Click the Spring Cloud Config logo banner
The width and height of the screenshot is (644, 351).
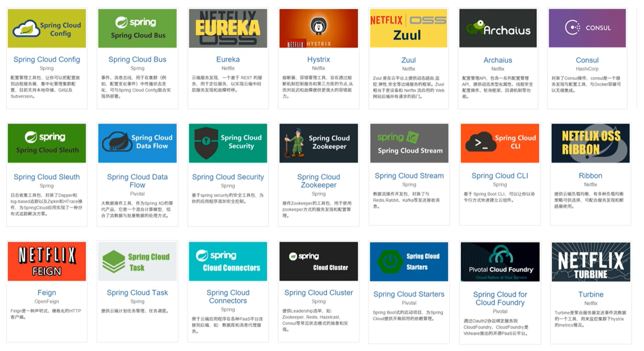[47, 28]
